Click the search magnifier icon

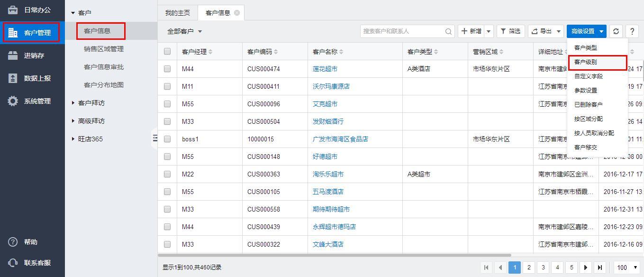coord(448,31)
